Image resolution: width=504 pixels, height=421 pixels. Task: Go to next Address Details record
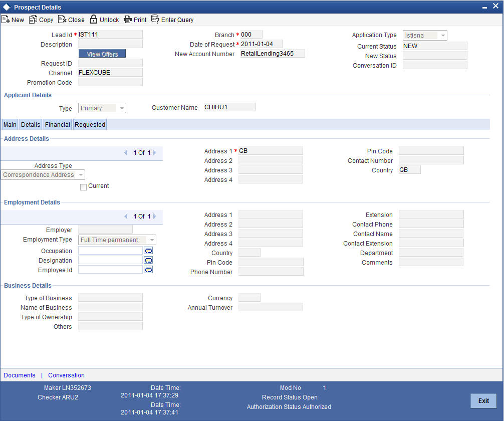pyautogui.click(x=155, y=152)
